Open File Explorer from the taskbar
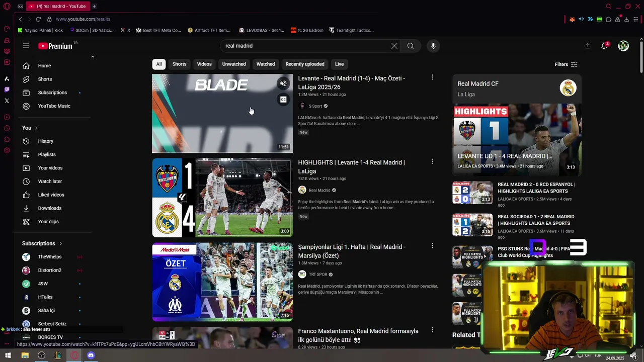 click(25, 355)
